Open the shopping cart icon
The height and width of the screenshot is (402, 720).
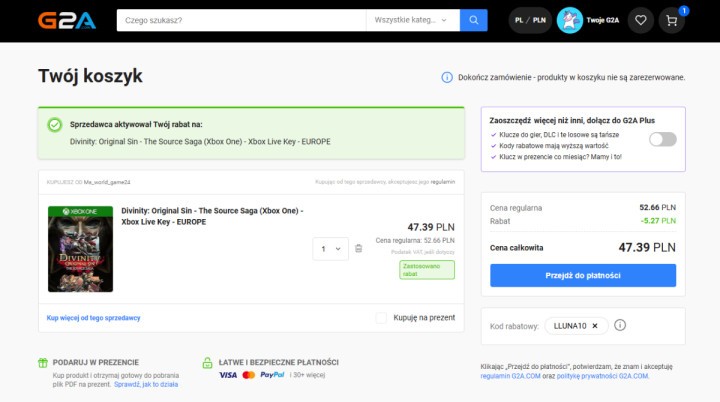[x=671, y=20]
